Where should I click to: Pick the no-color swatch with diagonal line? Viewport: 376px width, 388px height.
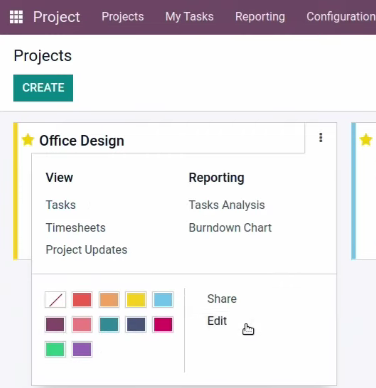(55, 299)
